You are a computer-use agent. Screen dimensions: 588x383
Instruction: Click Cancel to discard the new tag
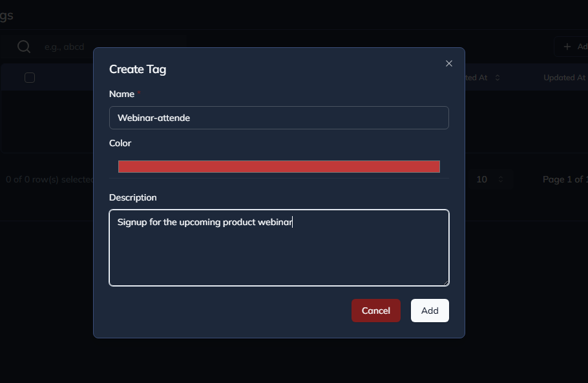pos(376,311)
